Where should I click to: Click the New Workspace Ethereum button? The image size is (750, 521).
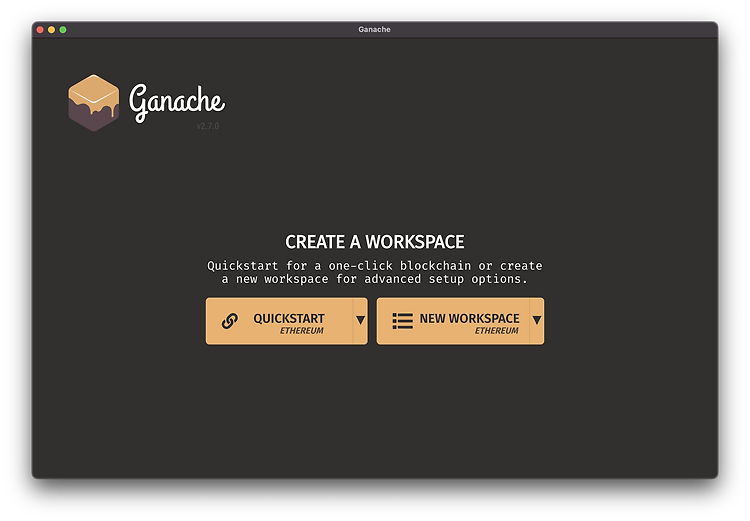pyautogui.click(x=453, y=321)
